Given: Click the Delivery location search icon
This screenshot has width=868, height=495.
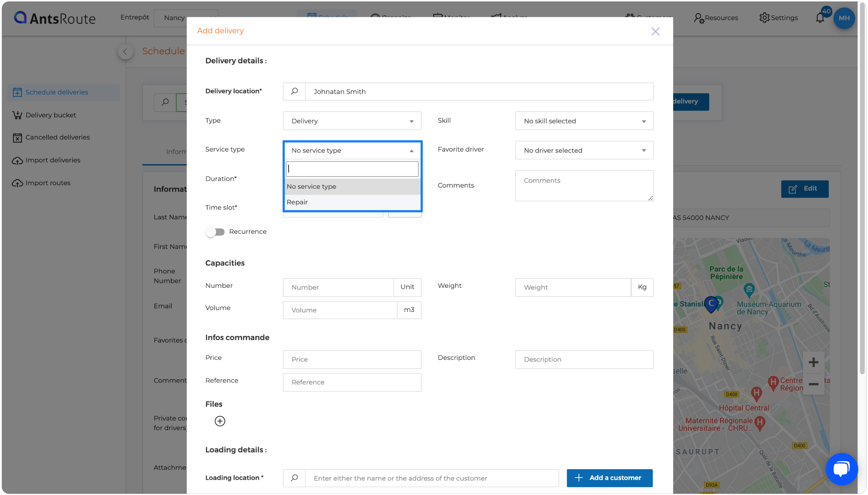Looking at the screenshot, I should (294, 92).
